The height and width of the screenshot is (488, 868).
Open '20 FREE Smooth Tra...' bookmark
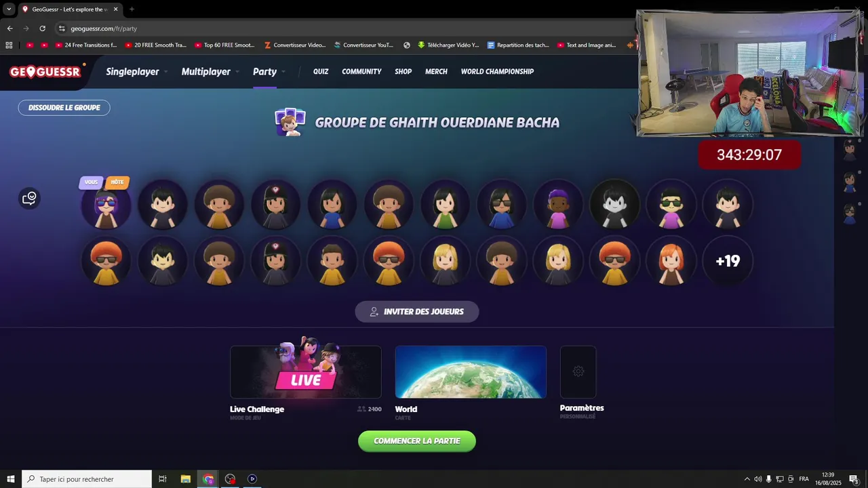[156, 45]
